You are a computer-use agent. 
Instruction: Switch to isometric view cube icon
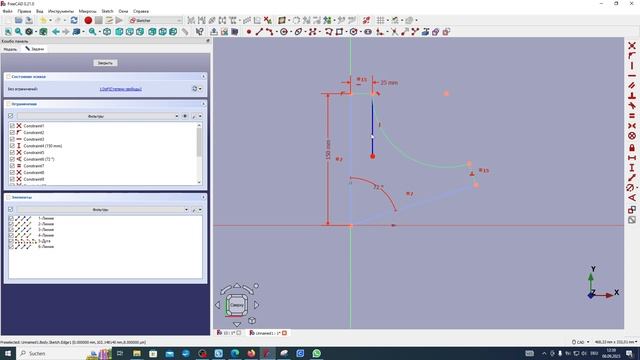click(107, 31)
